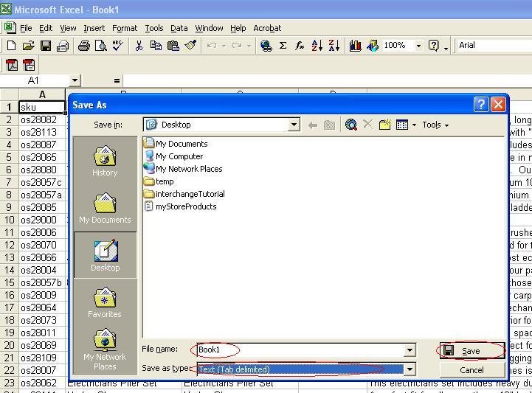The image size is (532, 393).
Task: Open the Zoom 100% dropdown
Action: pos(418,46)
